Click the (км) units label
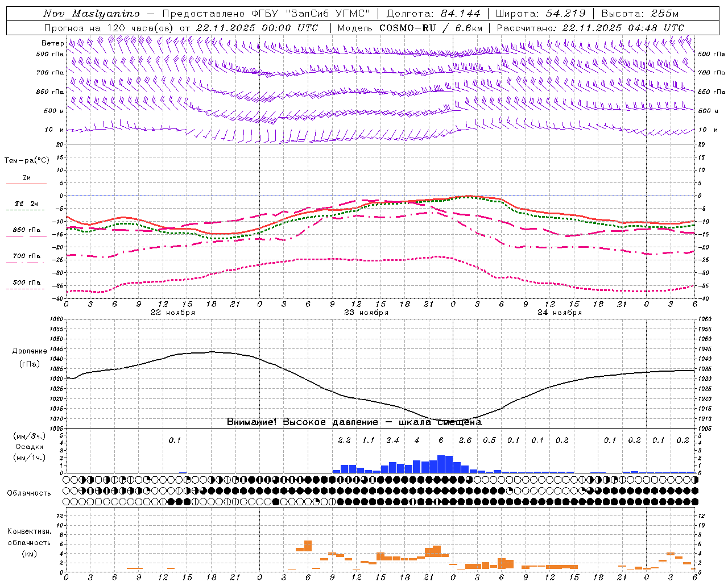Screen dimensions: 728x582 click(x=29, y=554)
